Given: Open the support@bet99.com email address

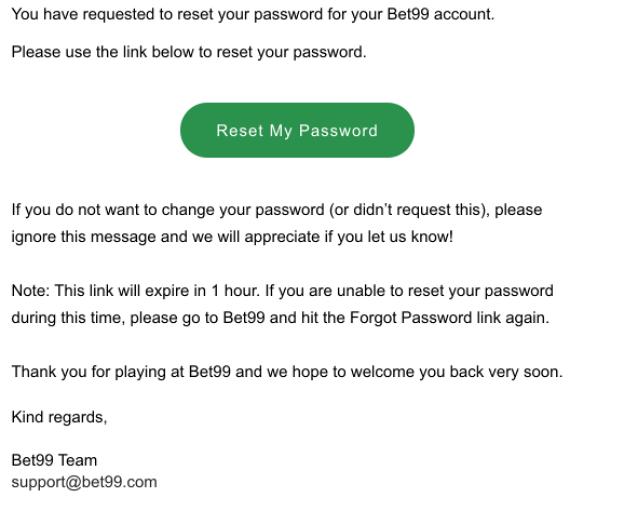Looking at the screenshot, I should (x=84, y=482).
